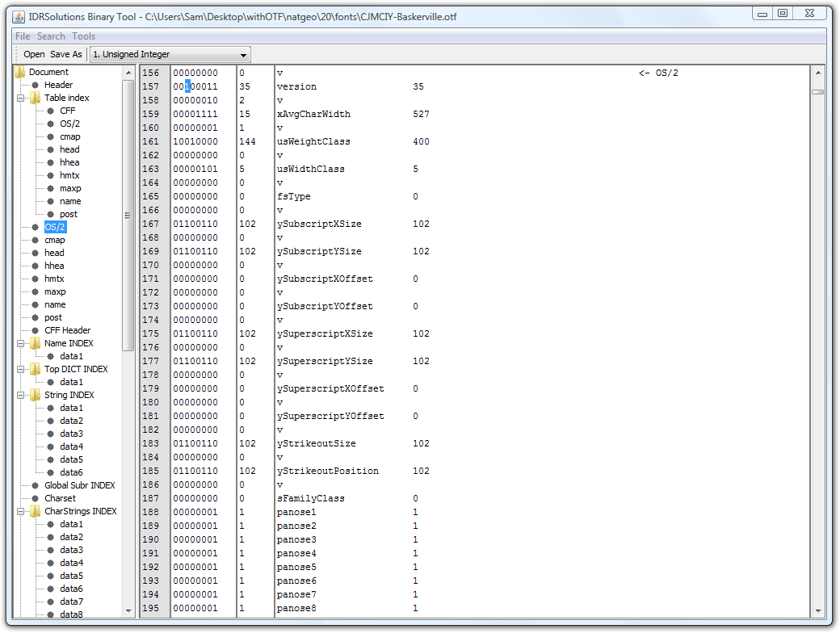Click the Global Subr INDEX bullet icon
The image size is (840, 633).
pos(35,485)
